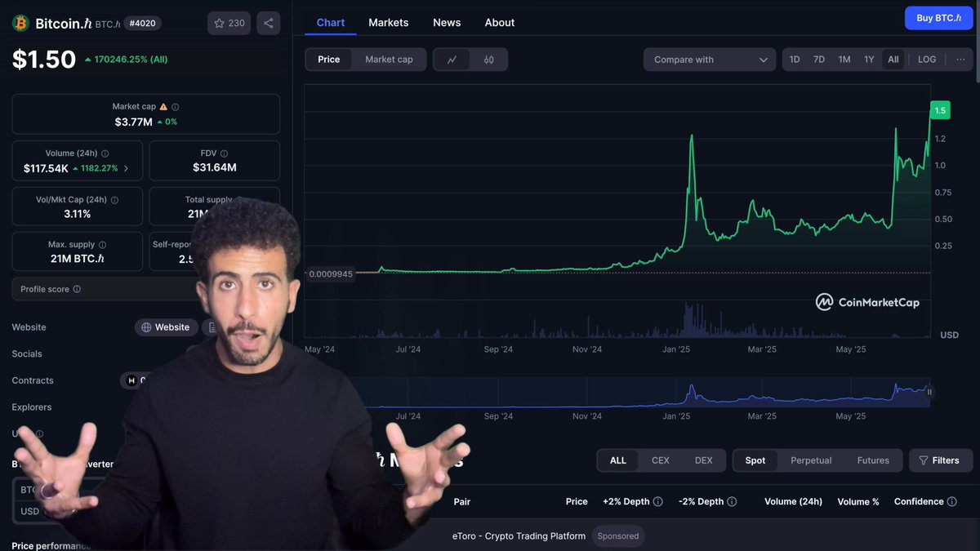This screenshot has width=980, height=551.
Task: Click the #4020 rank badge
Action: (x=144, y=24)
